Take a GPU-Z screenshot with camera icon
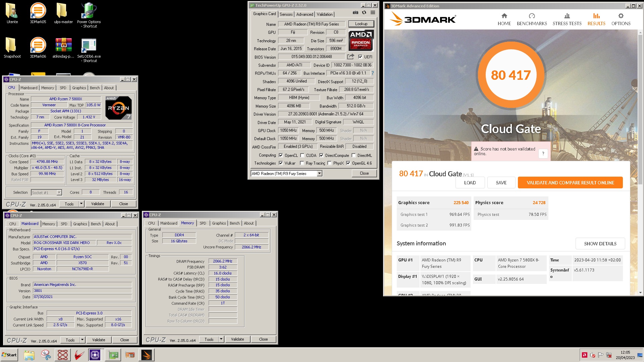This screenshot has width=644, height=362. [355, 13]
